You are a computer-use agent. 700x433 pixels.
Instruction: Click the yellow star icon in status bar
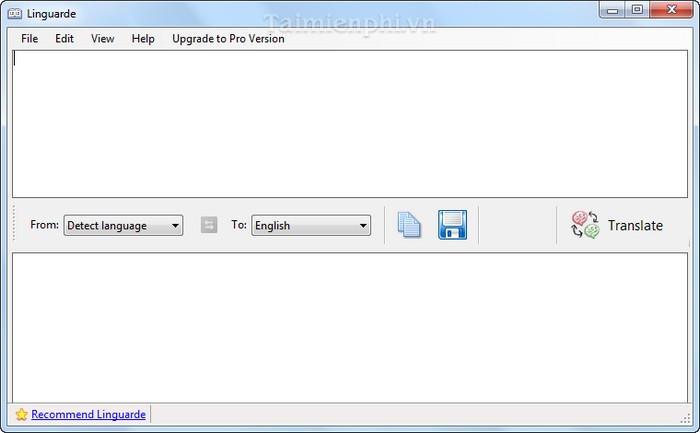[21, 415]
